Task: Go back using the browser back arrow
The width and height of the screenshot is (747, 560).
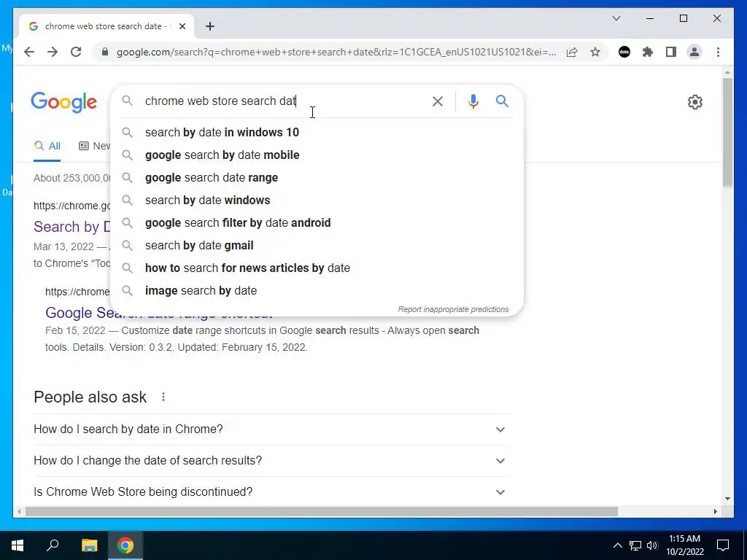Action: (x=29, y=52)
